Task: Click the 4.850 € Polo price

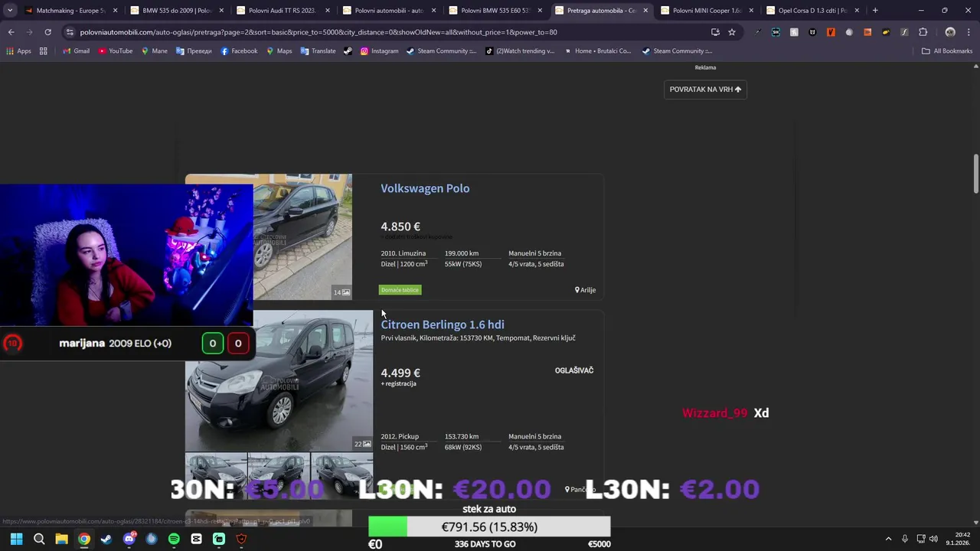Action: [x=400, y=227]
